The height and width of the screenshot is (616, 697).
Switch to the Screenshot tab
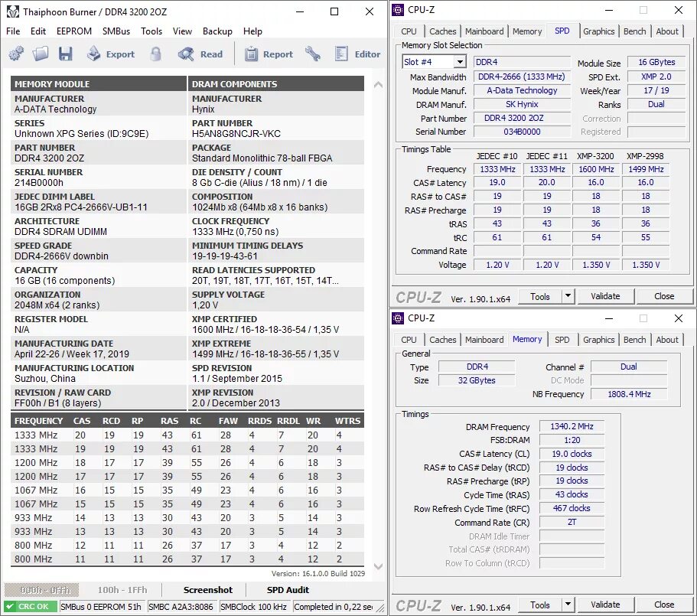208,590
